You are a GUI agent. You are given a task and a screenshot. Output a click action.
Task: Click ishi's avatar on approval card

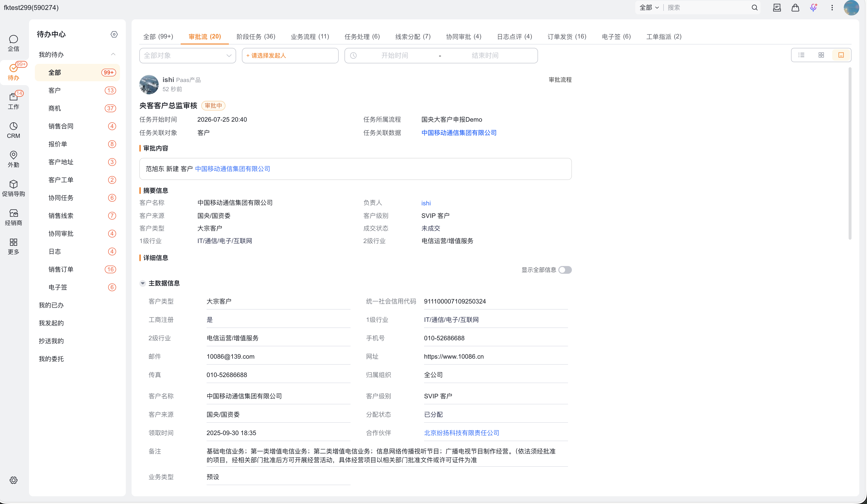pos(149,84)
